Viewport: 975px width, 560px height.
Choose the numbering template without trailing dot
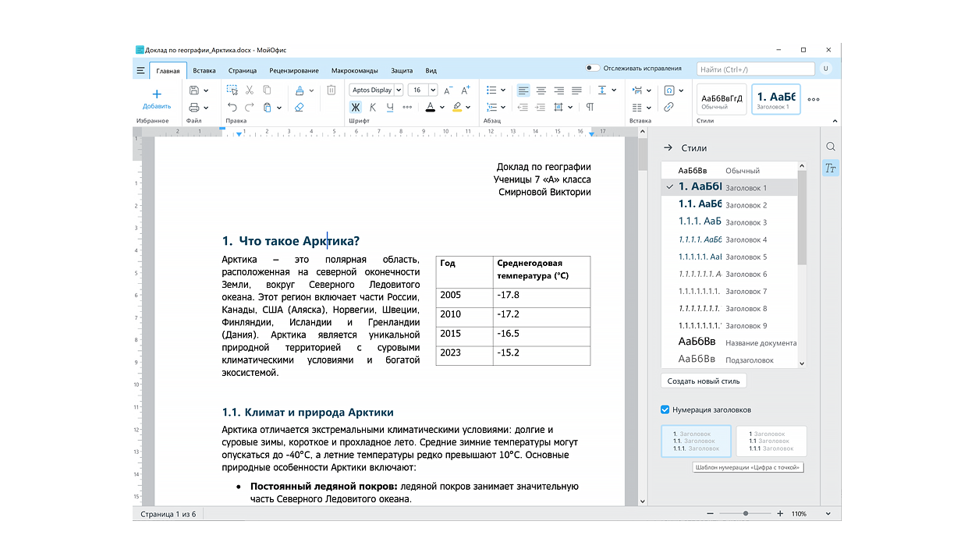pos(771,441)
